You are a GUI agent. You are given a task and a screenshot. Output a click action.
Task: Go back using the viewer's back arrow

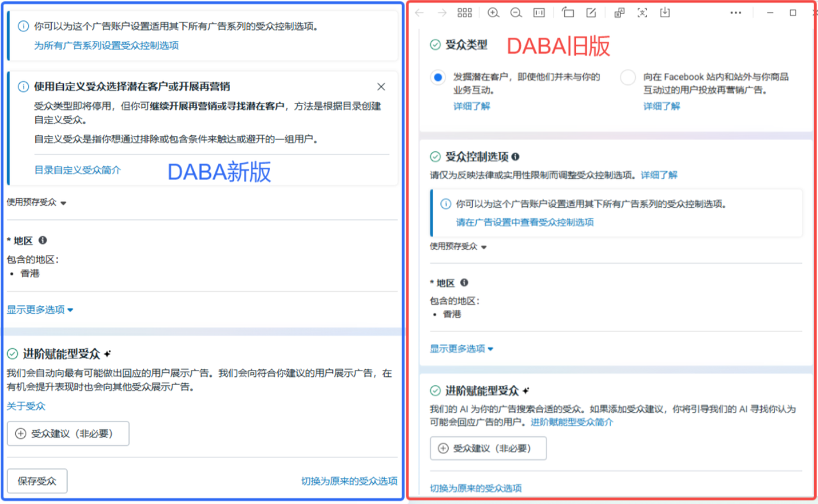point(419,13)
